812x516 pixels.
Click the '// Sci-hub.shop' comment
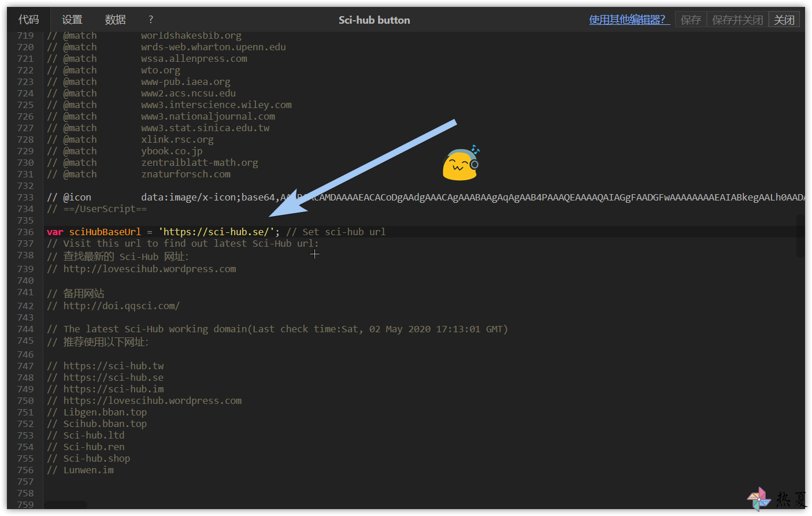88,458
